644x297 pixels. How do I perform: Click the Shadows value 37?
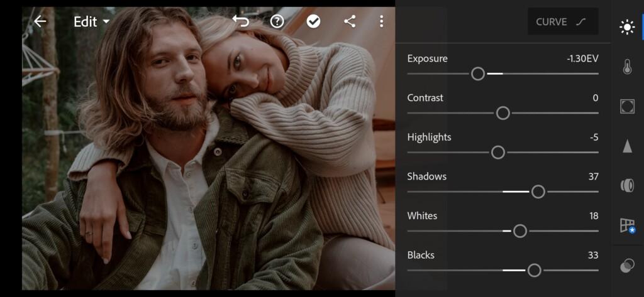pyautogui.click(x=593, y=177)
